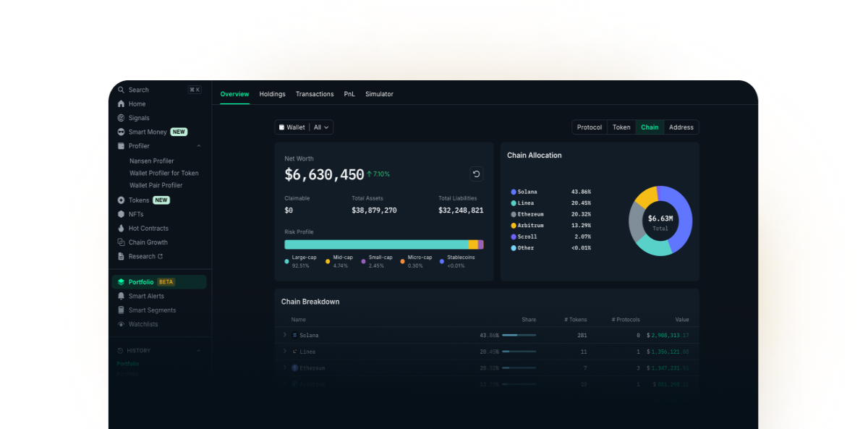Click the History clock icon

tap(121, 351)
